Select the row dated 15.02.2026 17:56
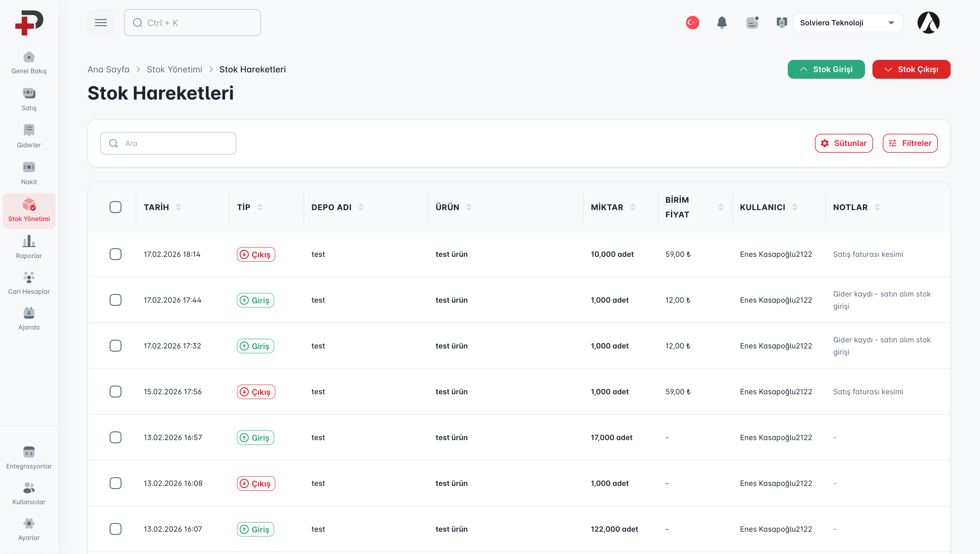Viewport: 980px width, 554px height. (x=115, y=392)
